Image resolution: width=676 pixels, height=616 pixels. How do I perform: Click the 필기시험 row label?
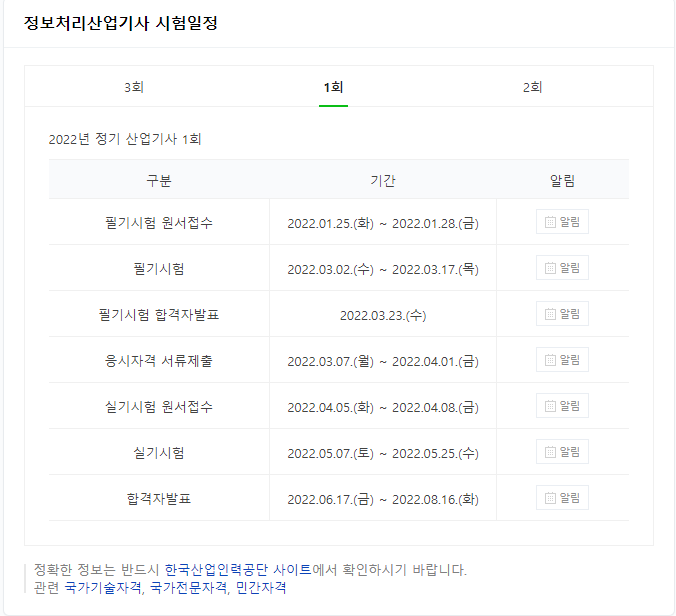coord(159,269)
